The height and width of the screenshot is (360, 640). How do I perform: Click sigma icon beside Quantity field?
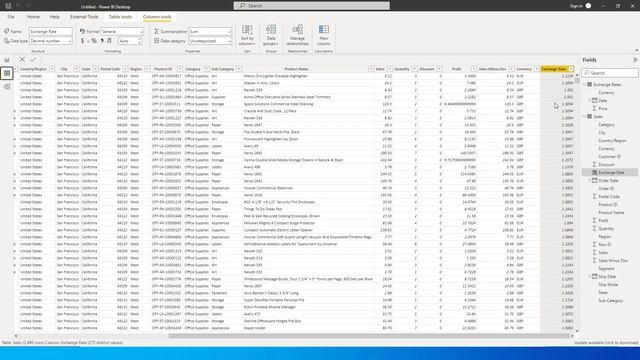pos(595,229)
